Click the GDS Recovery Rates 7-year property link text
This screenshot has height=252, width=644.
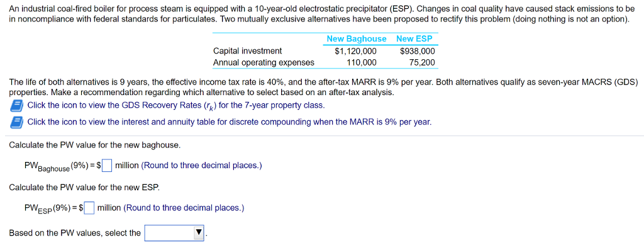176,105
